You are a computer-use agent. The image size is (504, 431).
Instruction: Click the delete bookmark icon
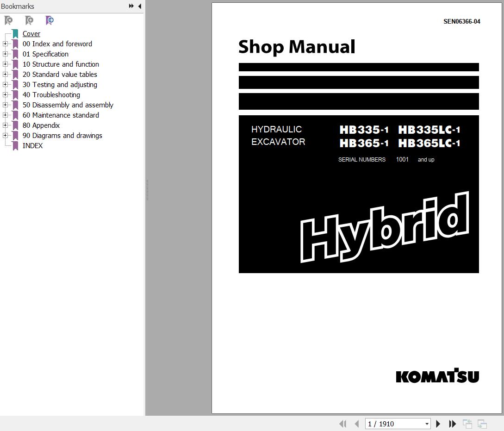click(x=8, y=20)
